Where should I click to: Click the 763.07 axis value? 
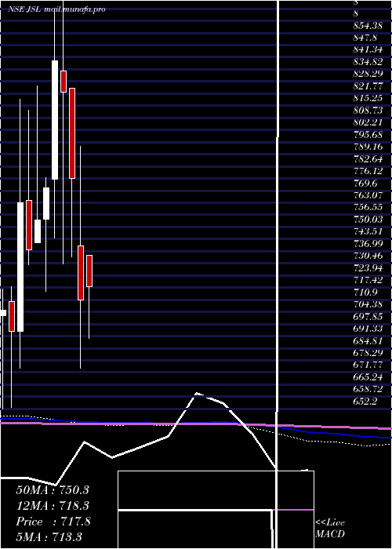368,196
